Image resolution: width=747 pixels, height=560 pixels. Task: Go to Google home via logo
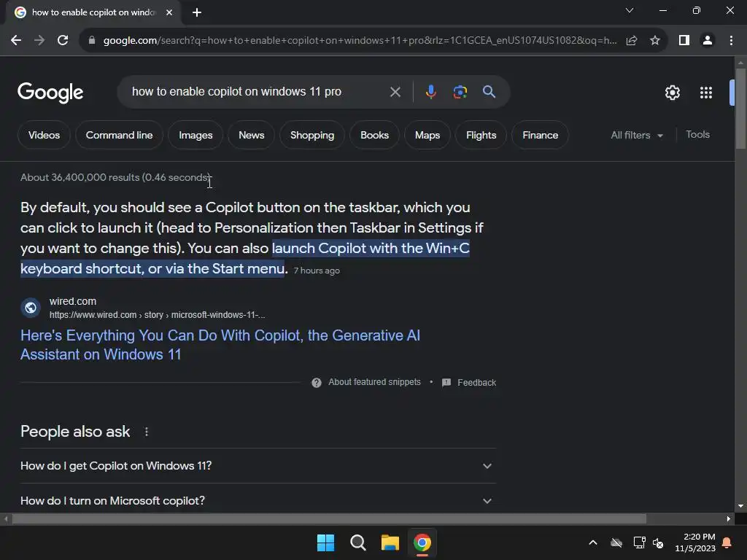click(50, 93)
